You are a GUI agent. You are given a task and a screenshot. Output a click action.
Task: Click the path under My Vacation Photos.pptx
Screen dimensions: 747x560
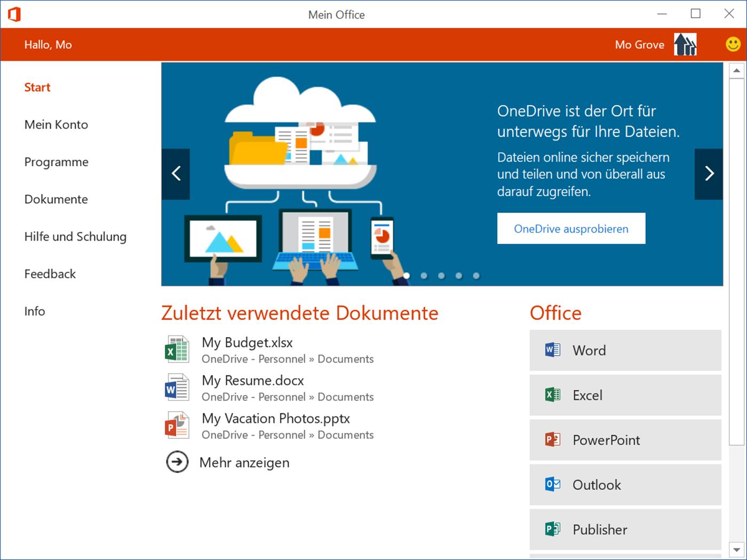[288, 435]
